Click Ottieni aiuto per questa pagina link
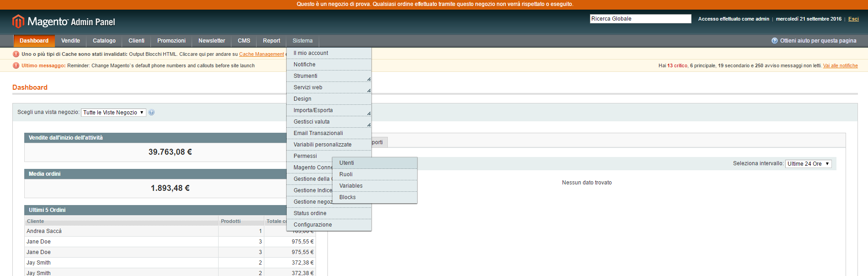This screenshot has height=276, width=868. [818, 41]
